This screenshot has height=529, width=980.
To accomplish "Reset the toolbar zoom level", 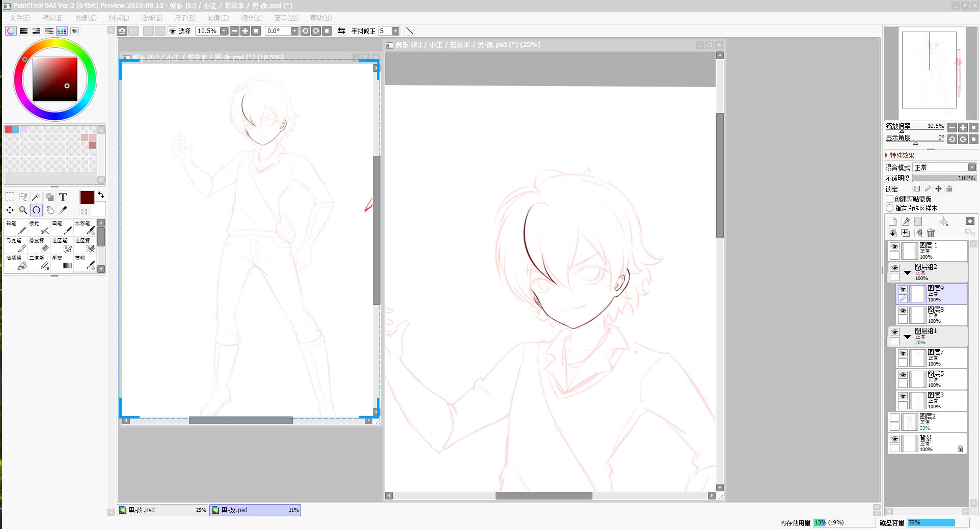I will tap(256, 31).
